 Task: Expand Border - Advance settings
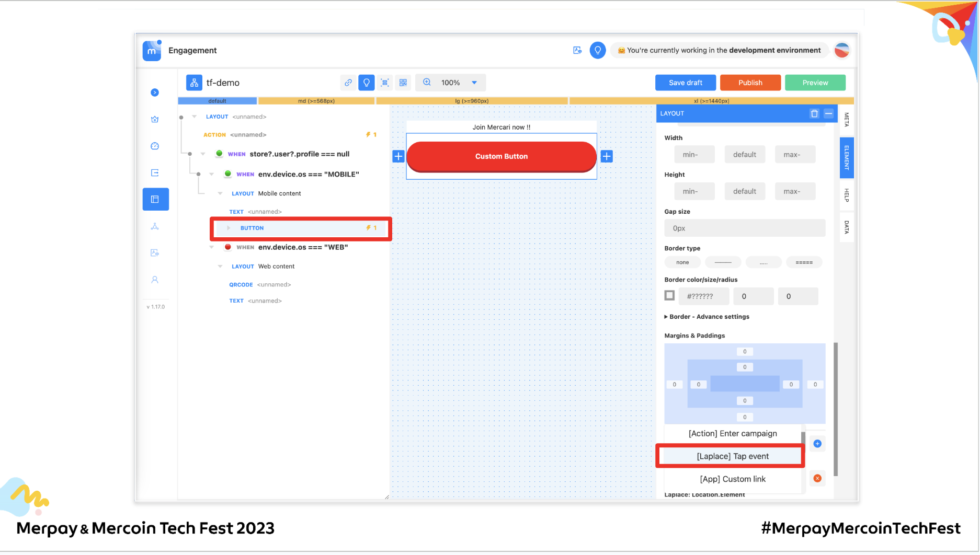707,317
